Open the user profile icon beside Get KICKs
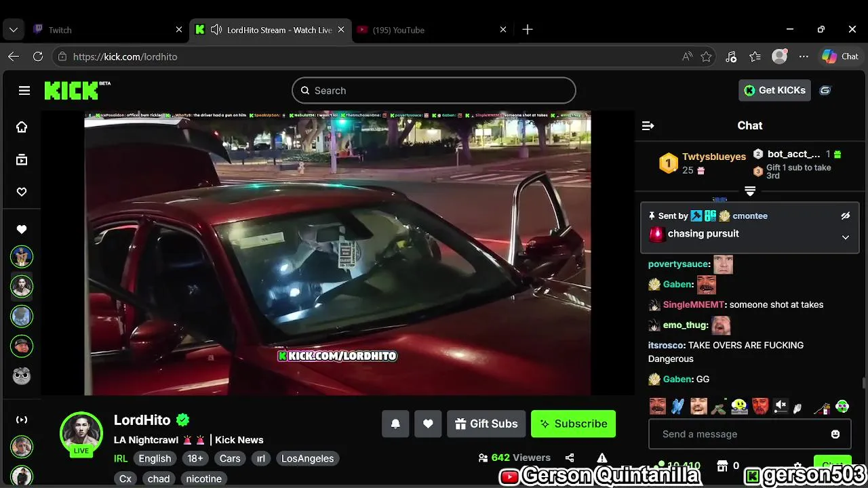Screen dimensions: 868x488 pyautogui.click(x=825, y=90)
